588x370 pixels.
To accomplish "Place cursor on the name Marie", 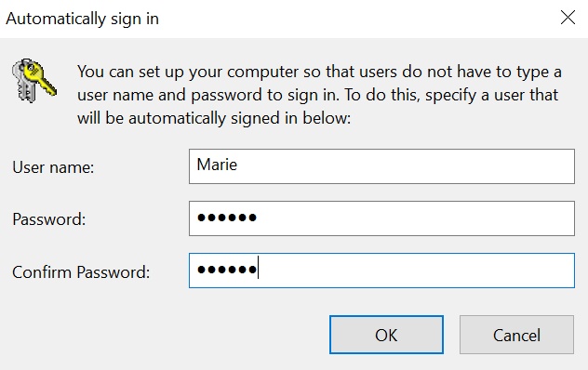I will pyautogui.click(x=217, y=165).
